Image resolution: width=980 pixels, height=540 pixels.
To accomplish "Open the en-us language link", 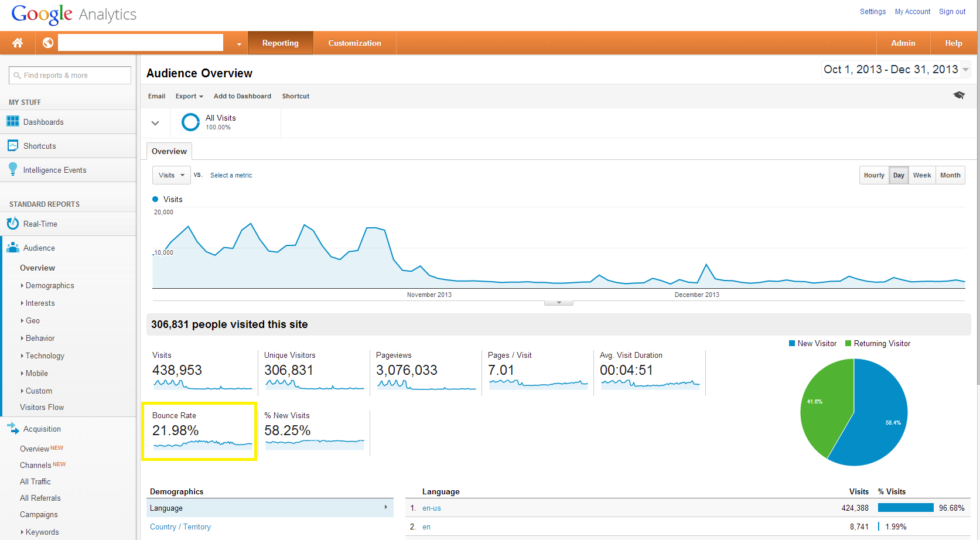I will click(x=432, y=508).
